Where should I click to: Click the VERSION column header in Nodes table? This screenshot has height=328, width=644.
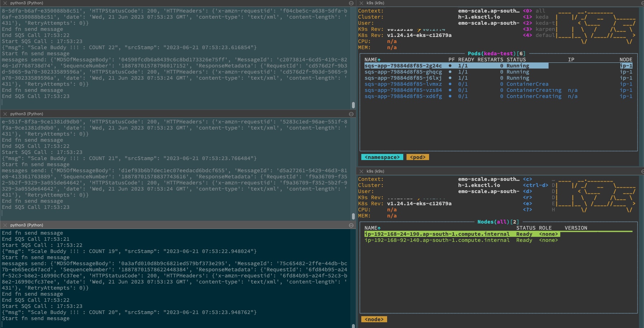pos(576,228)
